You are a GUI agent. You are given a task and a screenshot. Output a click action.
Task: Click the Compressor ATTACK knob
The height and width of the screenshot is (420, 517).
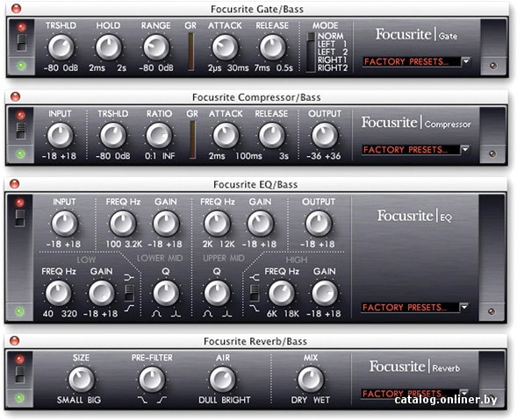click(226, 135)
